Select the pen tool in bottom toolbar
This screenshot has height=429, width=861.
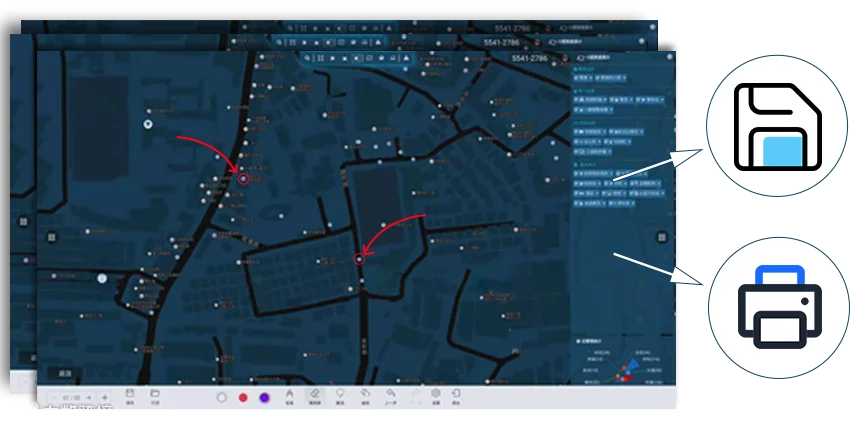(289, 394)
